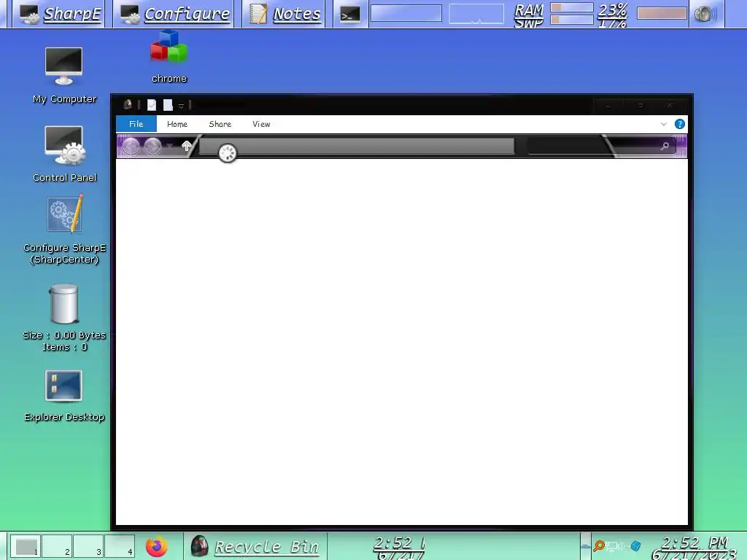This screenshot has height=560, width=747.
Task: Open Customize Quick Access Toolbar dropdown
Action: 181,106
